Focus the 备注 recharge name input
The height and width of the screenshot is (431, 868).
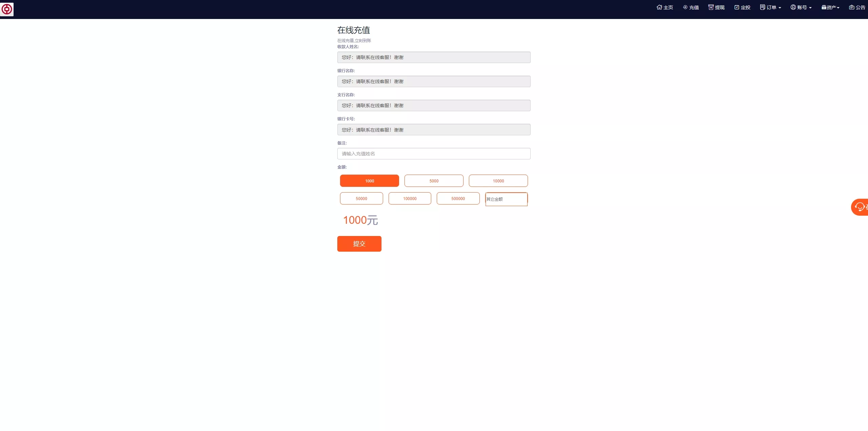click(434, 154)
